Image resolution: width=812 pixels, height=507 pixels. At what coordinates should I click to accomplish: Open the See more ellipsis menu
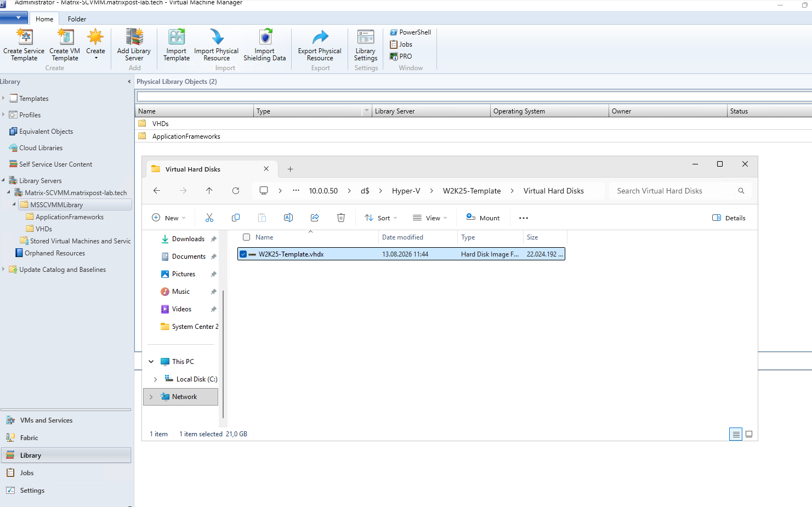pos(524,218)
